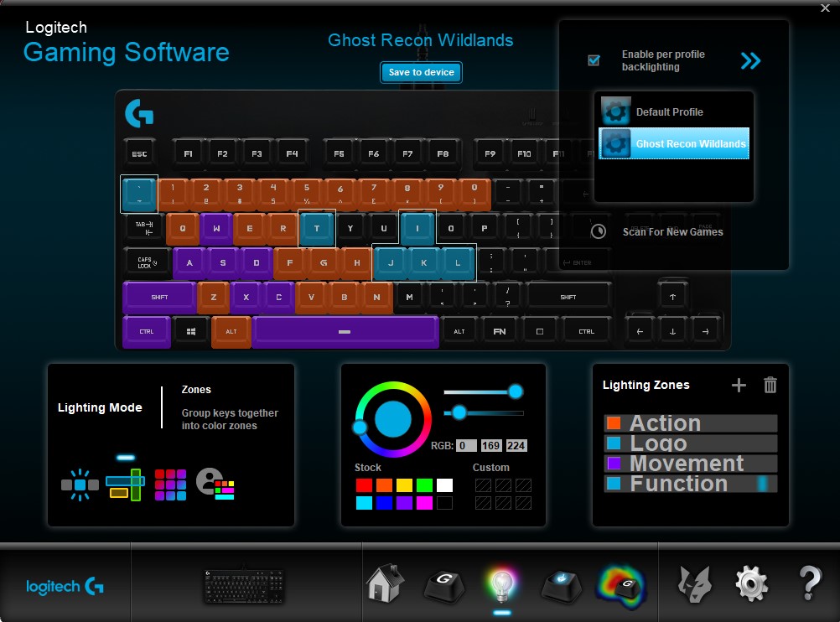The width and height of the screenshot is (840, 622).
Task: Expand the profile panel double chevron
Action: click(x=750, y=60)
